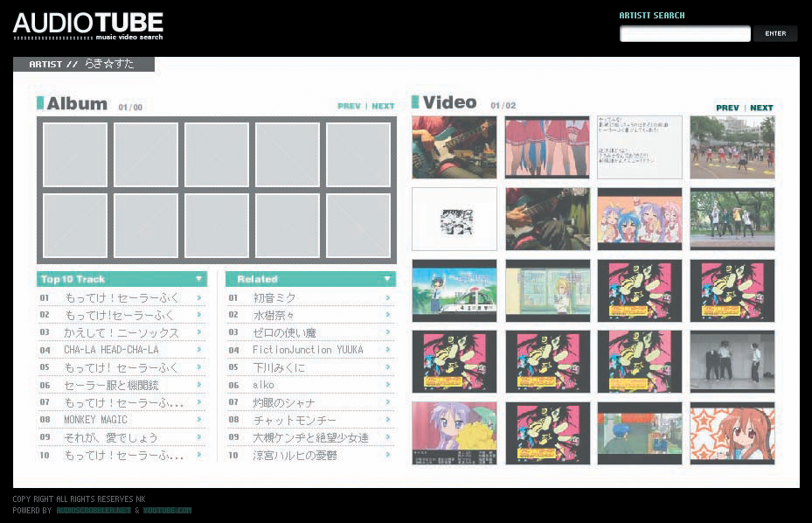
Task: Click the arrow next to 大槻ケンヂと絶望少女達
Action: [x=388, y=437]
